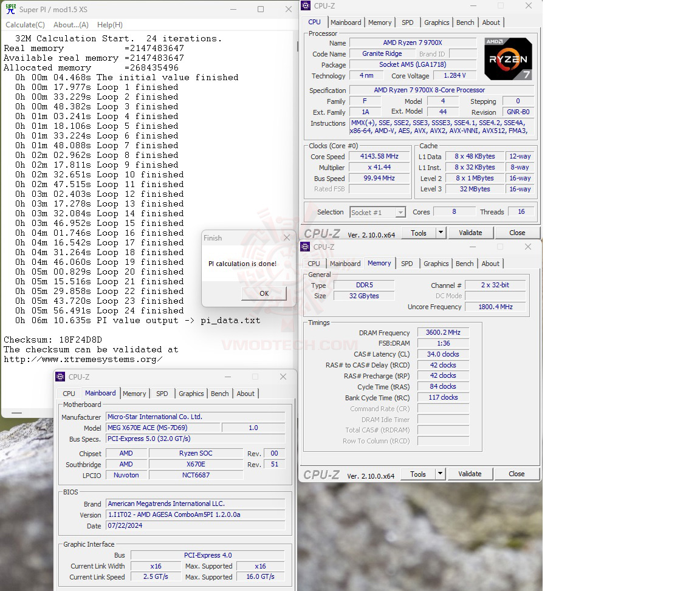Open Calculate menu in Super PI

[25, 25]
